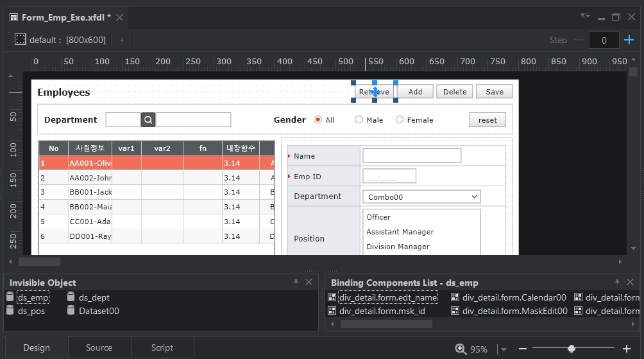Click the Department code input field
The width and height of the screenshot is (644, 359).
coord(123,120)
